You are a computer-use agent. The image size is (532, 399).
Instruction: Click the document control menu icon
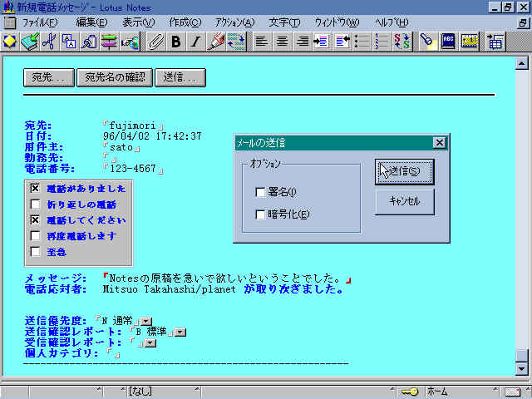9,22
